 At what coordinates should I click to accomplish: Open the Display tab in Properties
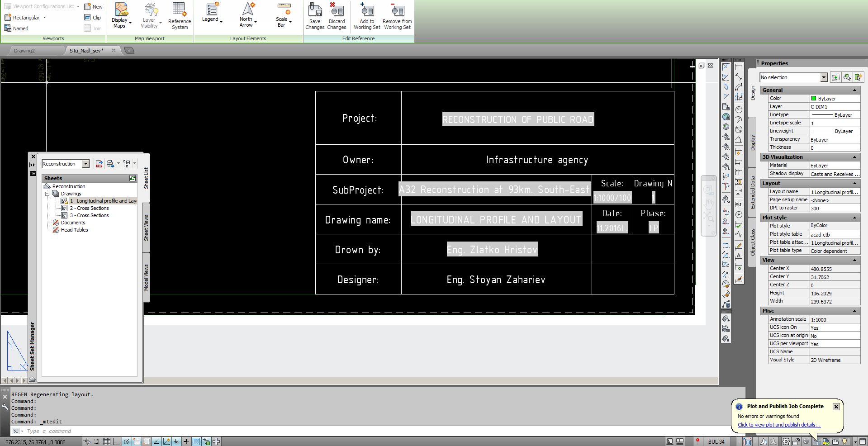click(x=753, y=142)
